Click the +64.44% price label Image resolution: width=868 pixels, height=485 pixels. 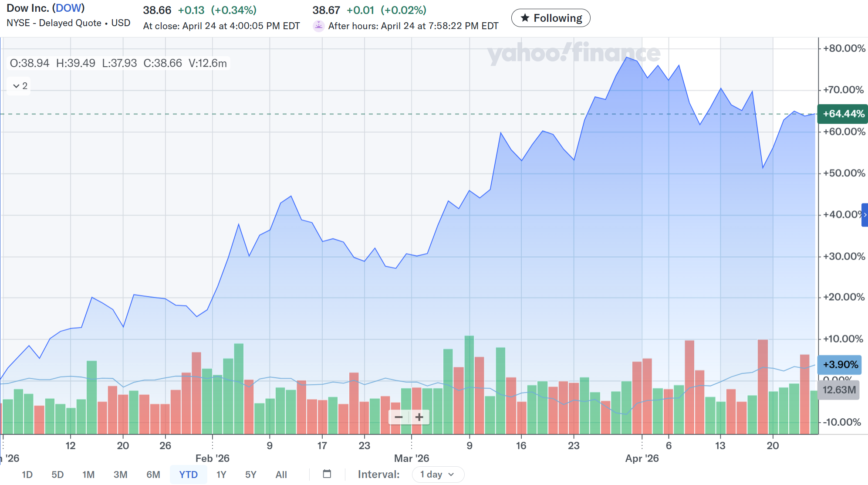[843, 114]
